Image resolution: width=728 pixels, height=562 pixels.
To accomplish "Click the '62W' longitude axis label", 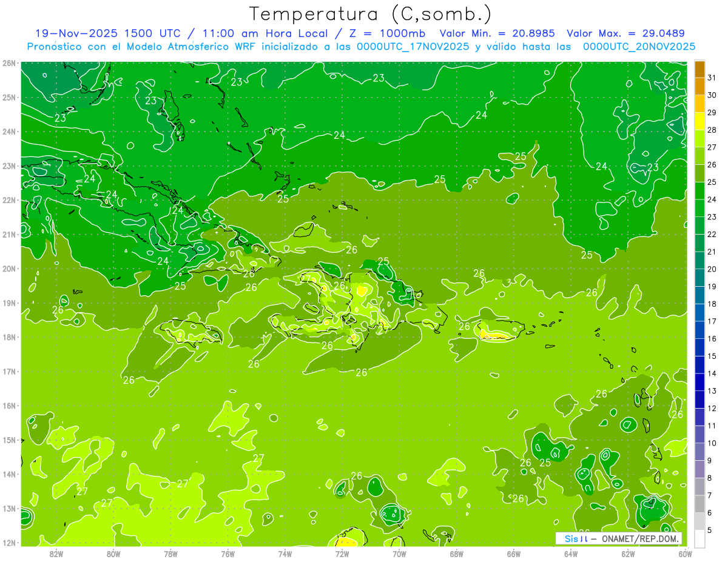I will point(628,554).
